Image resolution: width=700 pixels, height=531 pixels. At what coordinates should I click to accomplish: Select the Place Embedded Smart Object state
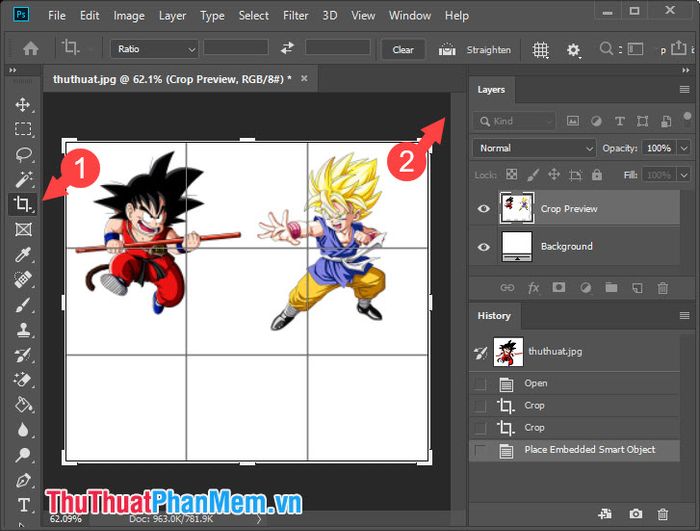click(575, 450)
